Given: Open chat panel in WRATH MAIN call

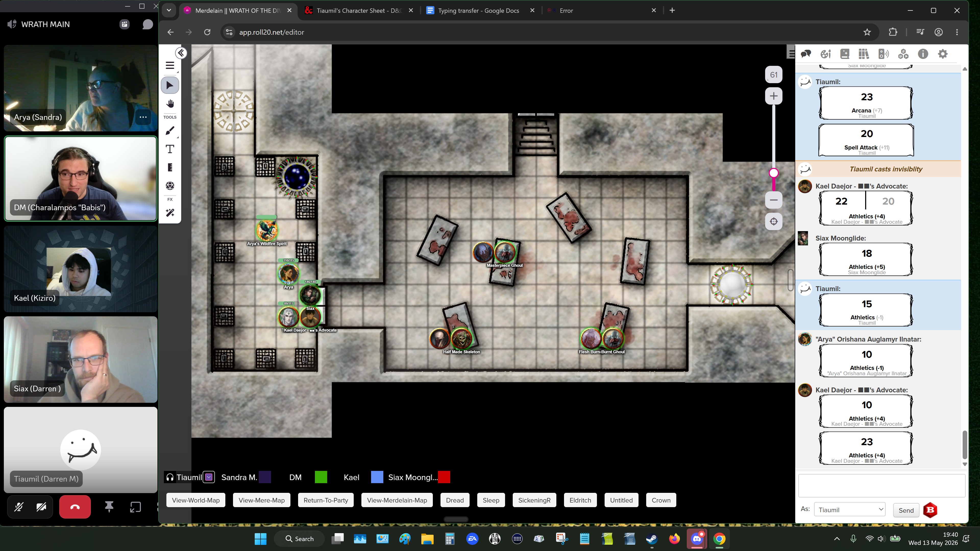Looking at the screenshot, I should 148,24.
